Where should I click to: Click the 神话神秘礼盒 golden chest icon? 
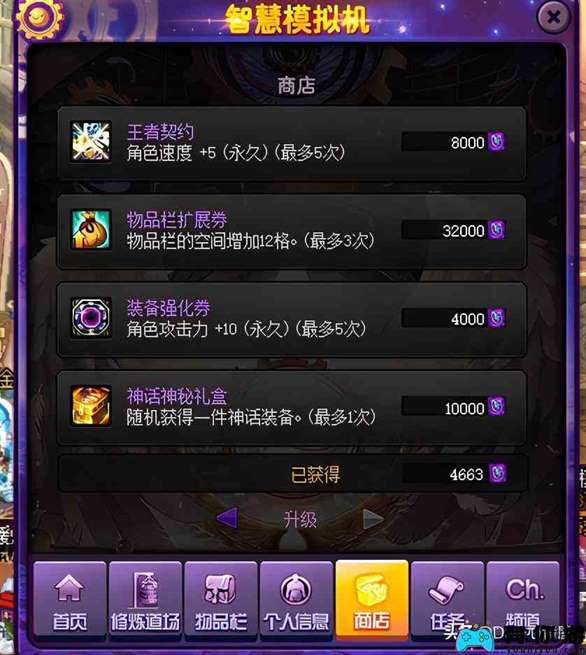pos(91,406)
